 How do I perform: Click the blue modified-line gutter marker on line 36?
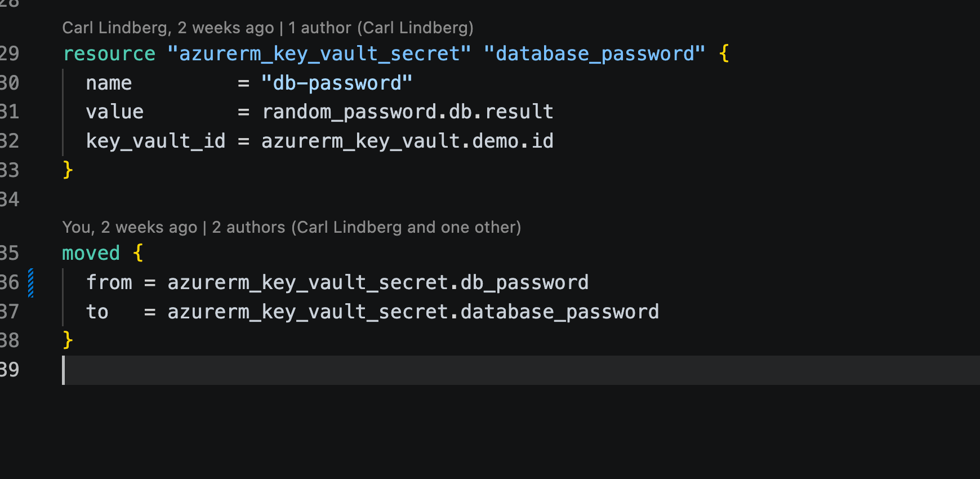(x=31, y=283)
